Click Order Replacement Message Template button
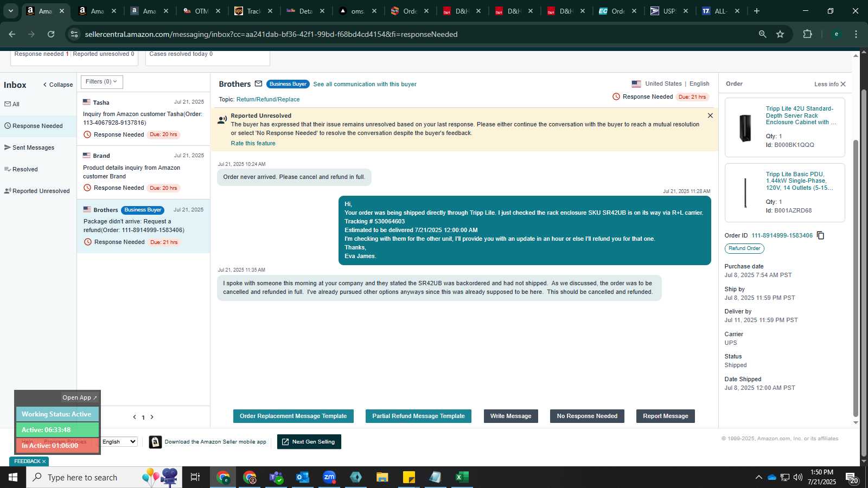This screenshot has height=488, width=868. [293, 416]
